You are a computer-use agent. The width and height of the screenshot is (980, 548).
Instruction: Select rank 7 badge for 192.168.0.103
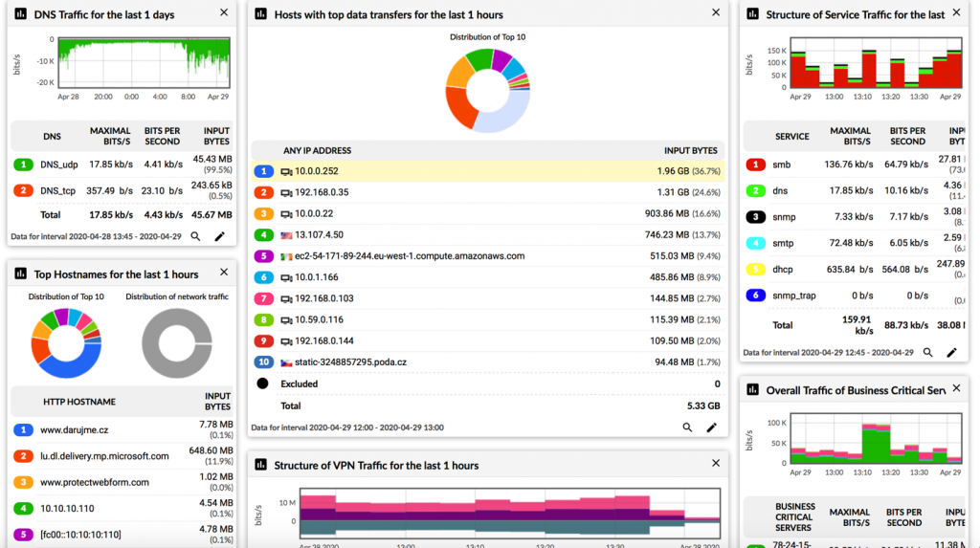point(264,298)
